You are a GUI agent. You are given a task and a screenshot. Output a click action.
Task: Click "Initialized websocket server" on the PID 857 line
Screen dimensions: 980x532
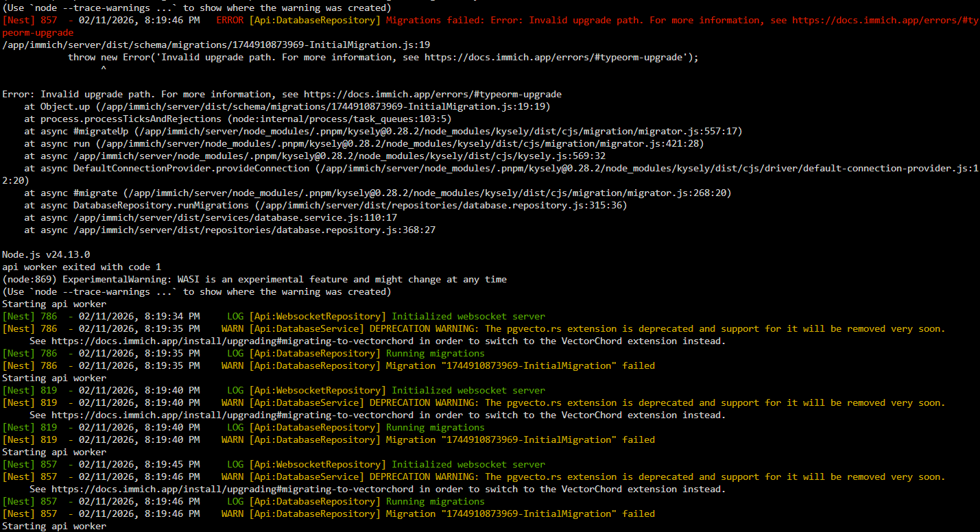click(x=468, y=465)
